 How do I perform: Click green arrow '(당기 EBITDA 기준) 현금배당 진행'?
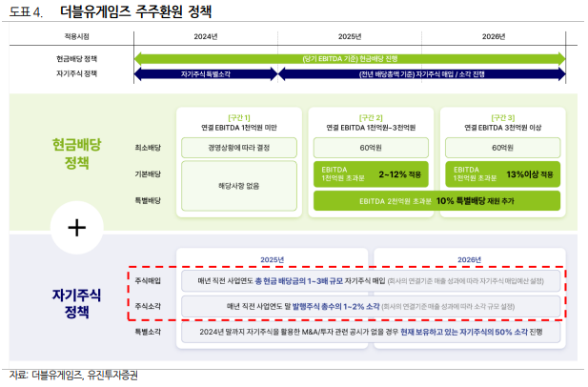[350, 59]
